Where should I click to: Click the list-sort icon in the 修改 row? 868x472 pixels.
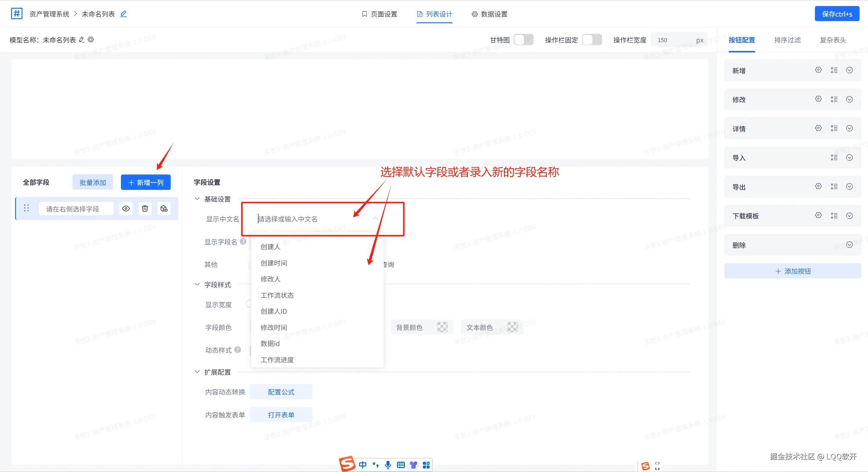tap(834, 99)
